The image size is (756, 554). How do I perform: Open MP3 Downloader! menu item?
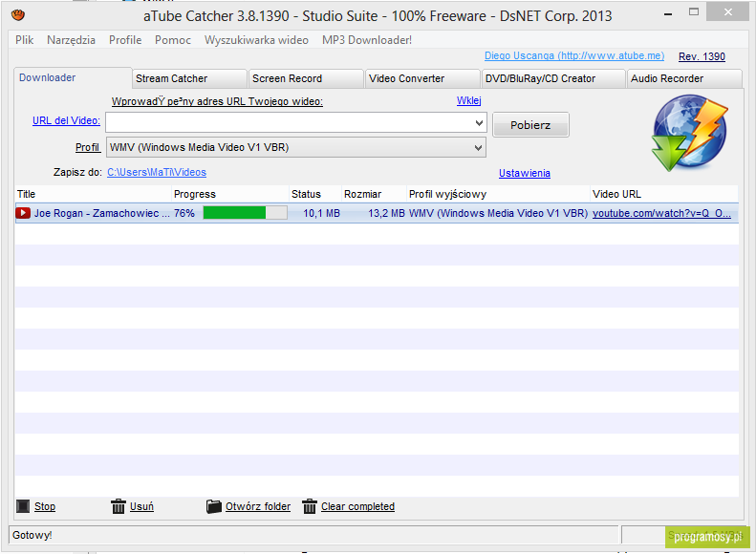point(367,40)
